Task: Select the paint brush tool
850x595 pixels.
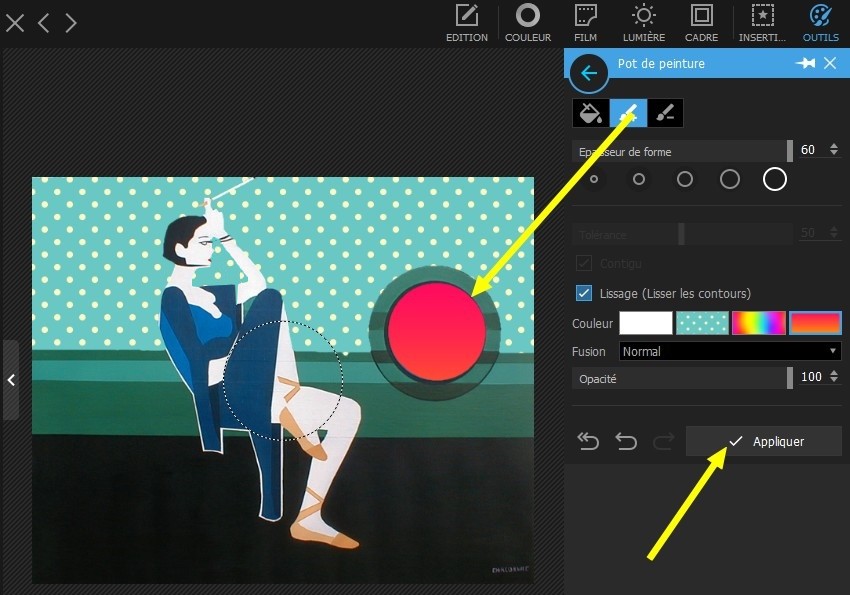Action: coord(628,113)
